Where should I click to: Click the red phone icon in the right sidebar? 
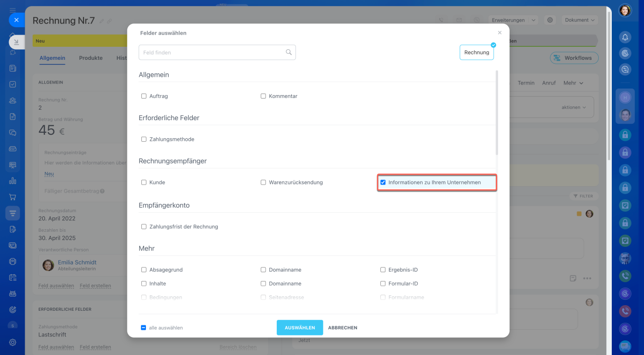625,311
